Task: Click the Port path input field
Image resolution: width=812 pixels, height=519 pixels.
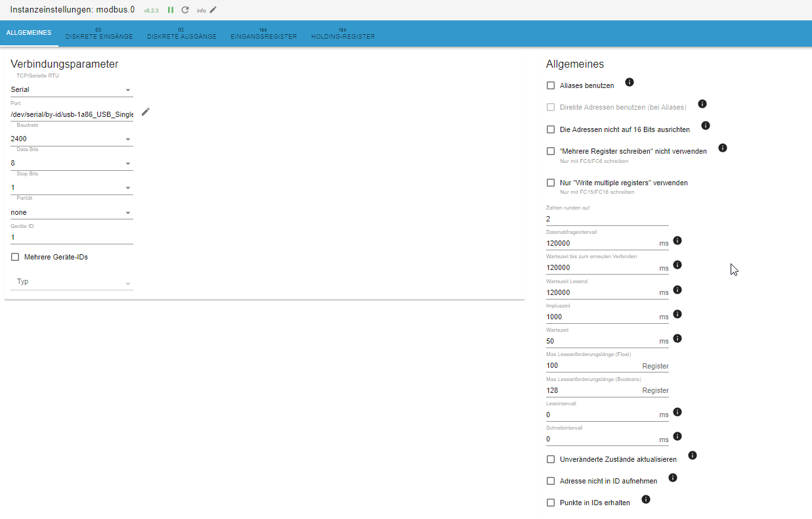Action: coord(72,114)
